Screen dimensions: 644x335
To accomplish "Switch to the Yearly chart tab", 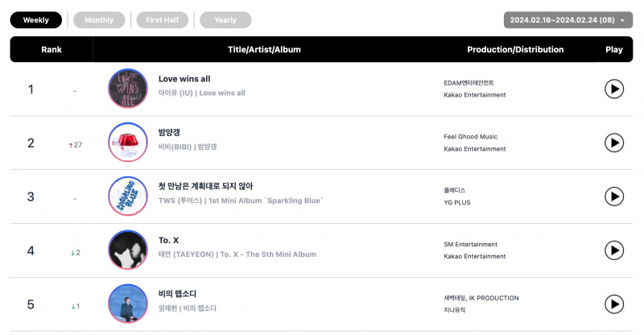I will point(225,20).
